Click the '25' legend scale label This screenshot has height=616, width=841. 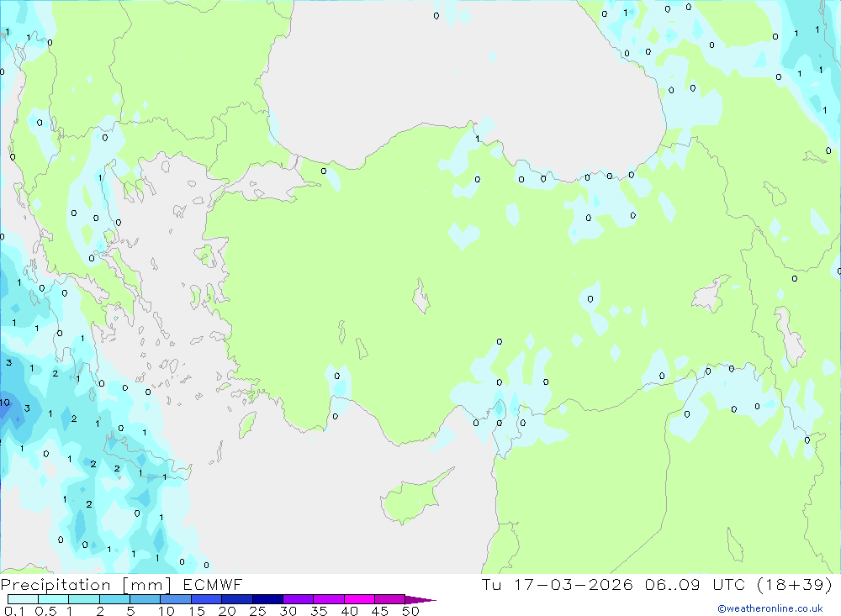257,611
